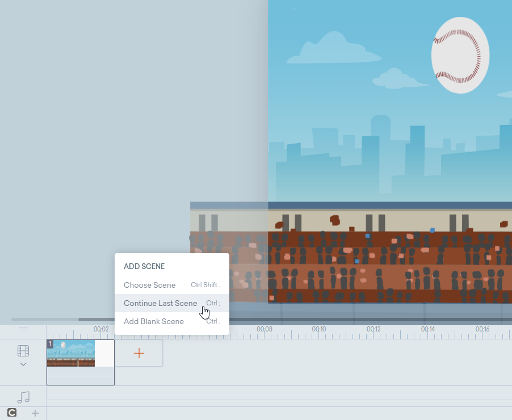Expand the scene track chevron
The width and height of the screenshot is (512, 420).
pos(23,364)
